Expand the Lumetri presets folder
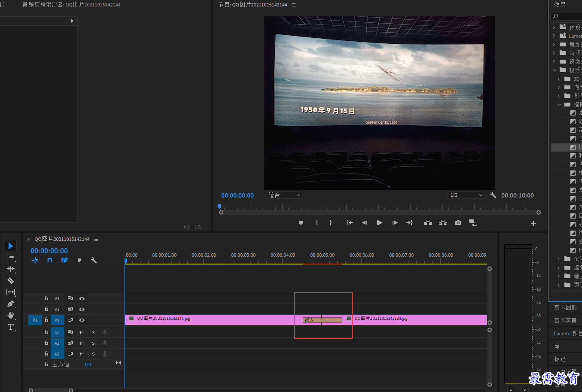The height and width of the screenshot is (392, 582). (x=554, y=36)
